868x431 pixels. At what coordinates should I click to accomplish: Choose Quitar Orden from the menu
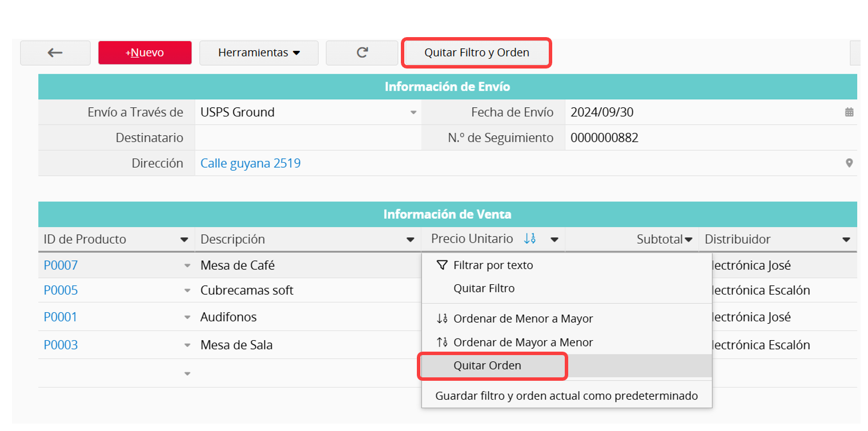[x=487, y=366]
